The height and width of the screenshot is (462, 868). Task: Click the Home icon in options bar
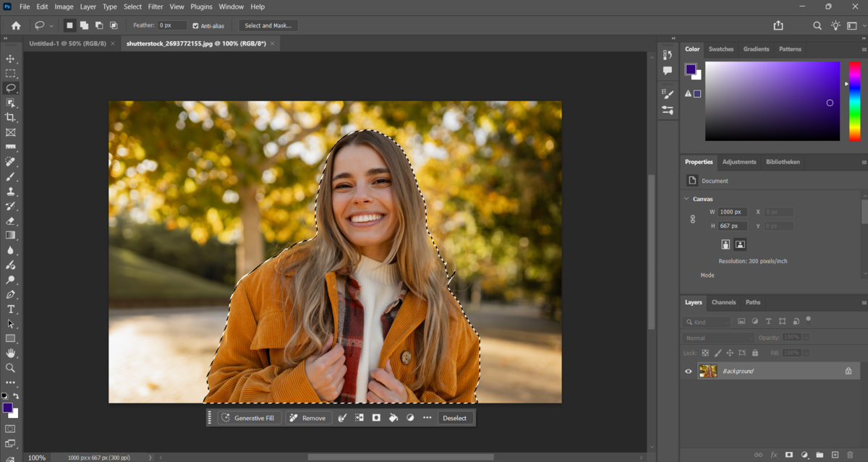(16, 25)
